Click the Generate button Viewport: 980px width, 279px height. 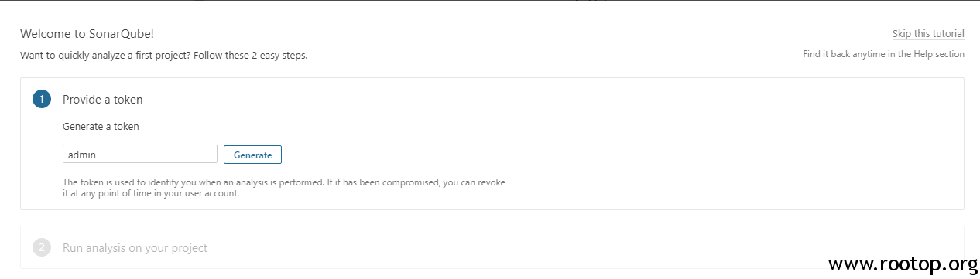click(252, 155)
